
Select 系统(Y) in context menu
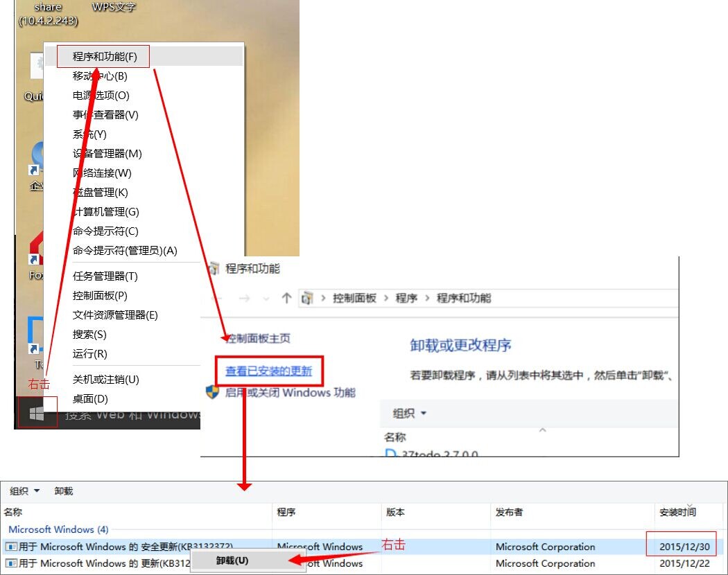click(89, 134)
